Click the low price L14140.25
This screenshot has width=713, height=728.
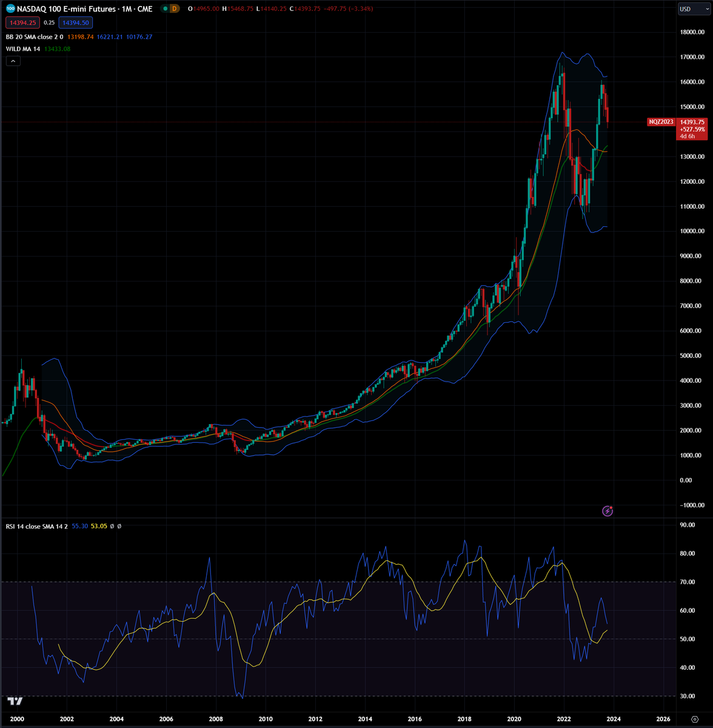click(x=271, y=8)
